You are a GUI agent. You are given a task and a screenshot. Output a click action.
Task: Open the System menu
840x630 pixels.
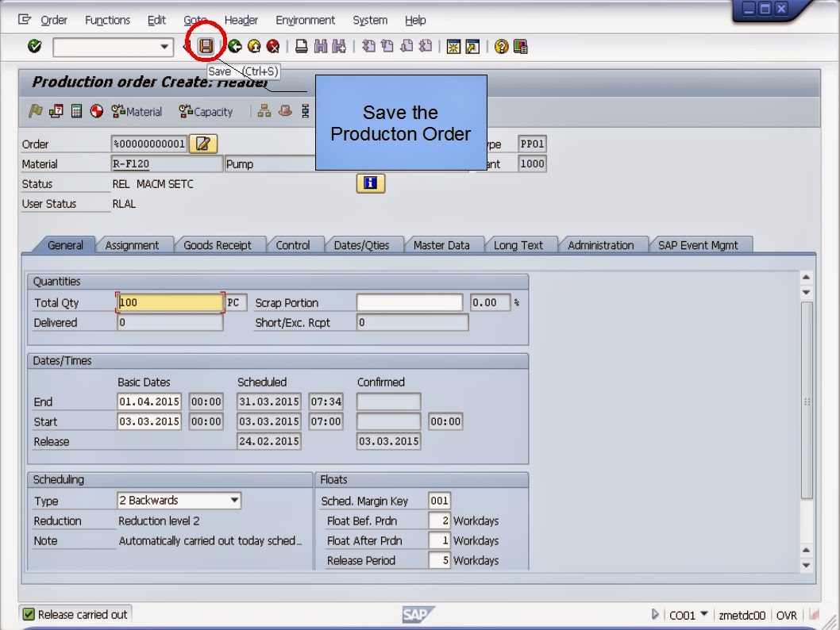(370, 21)
